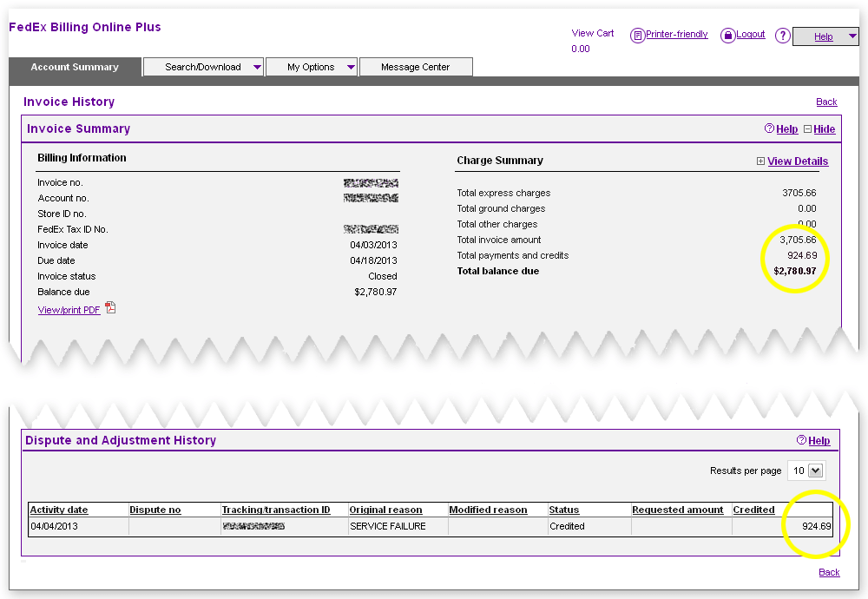The height and width of the screenshot is (599, 868).
Task: Click the 04/04/2013 activity date cell
Action: [x=54, y=526]
